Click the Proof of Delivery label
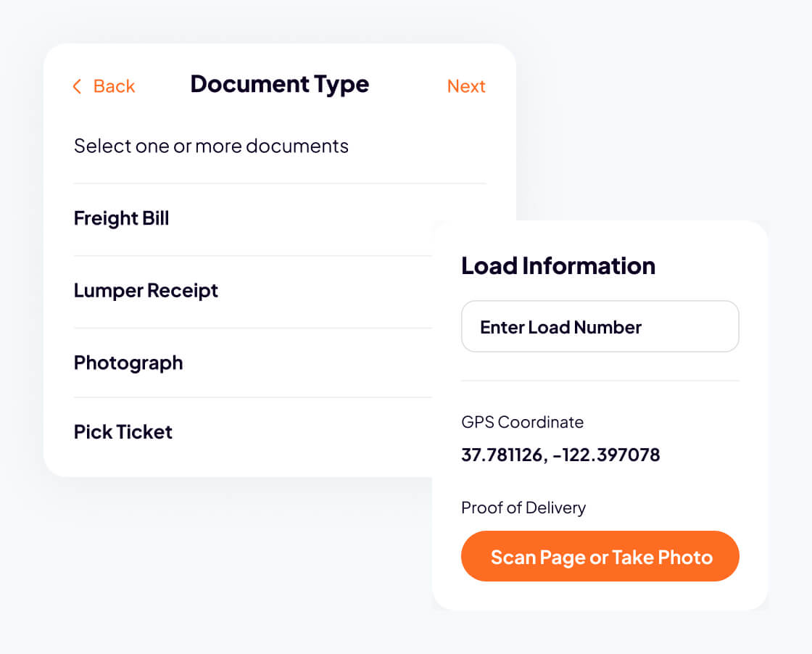 click(x=523, y=508)
